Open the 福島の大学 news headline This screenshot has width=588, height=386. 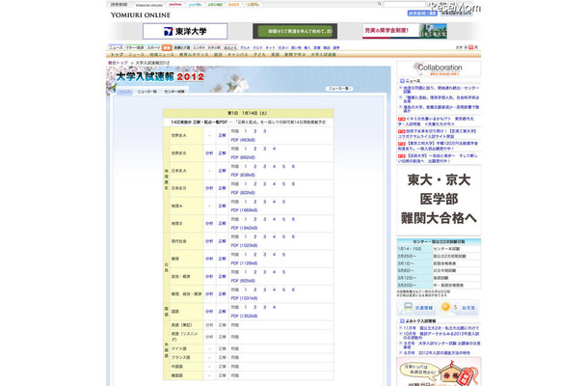pyautogui.click(x=441, y=109)
